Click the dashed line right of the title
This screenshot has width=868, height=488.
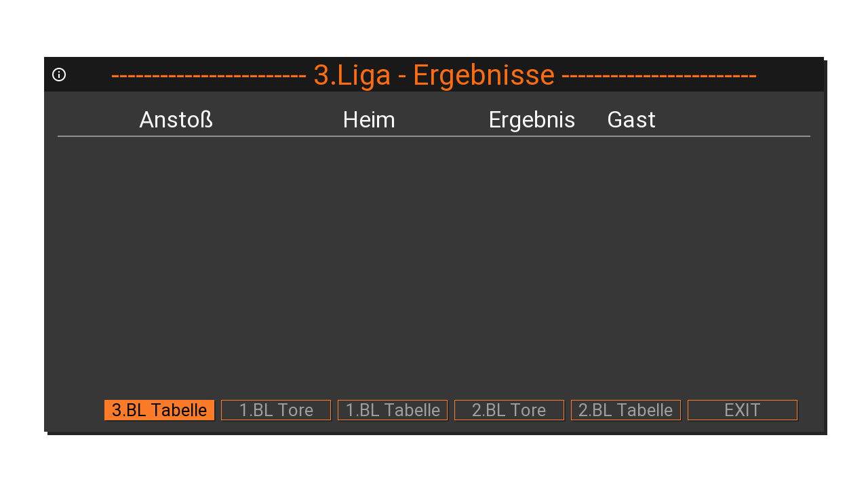[x=658, y=75]
